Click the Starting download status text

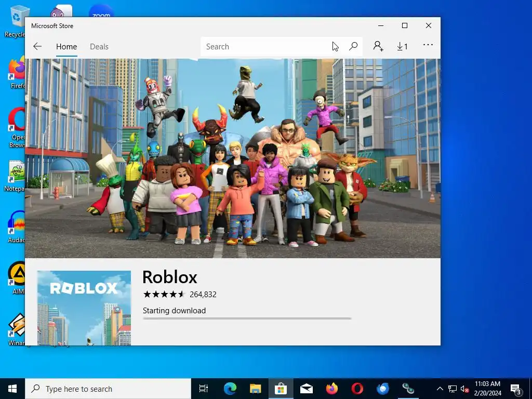(x=174, y=311)
